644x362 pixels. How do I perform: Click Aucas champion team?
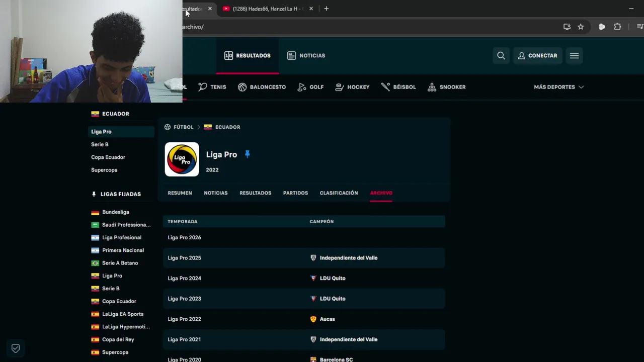[x=327, y=319]
